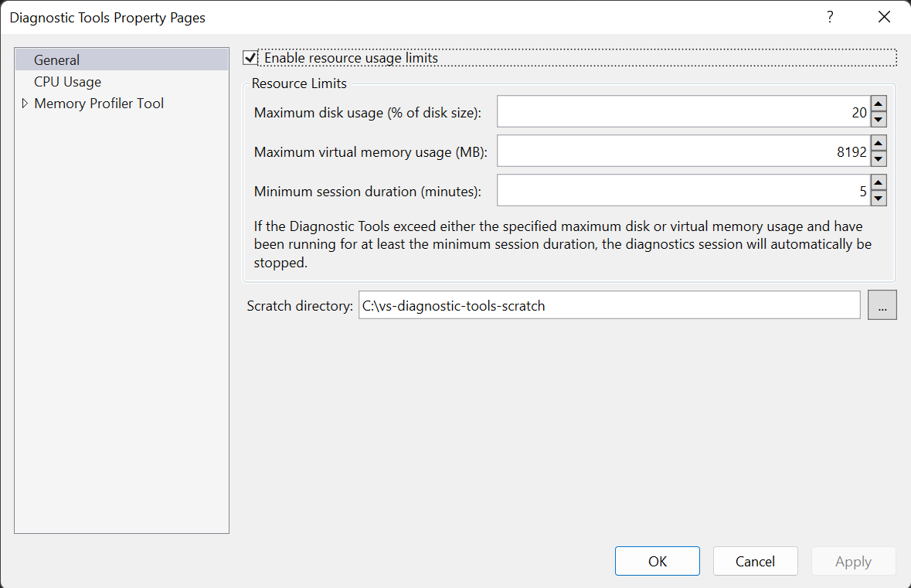911x588 pixels.
Task: Decrease maximum virtual memory with down arrow
Action: coord(878,159)
